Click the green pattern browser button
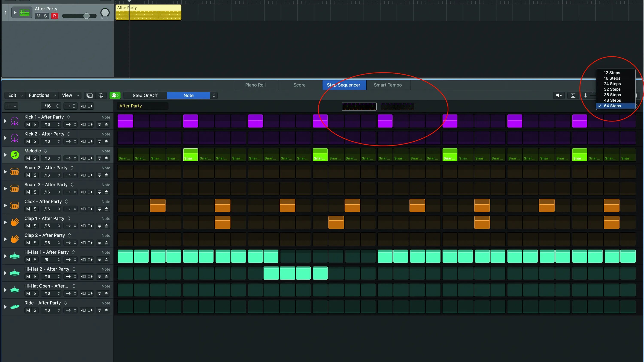The height and width of the screenshot is (362, 644). 115,95
